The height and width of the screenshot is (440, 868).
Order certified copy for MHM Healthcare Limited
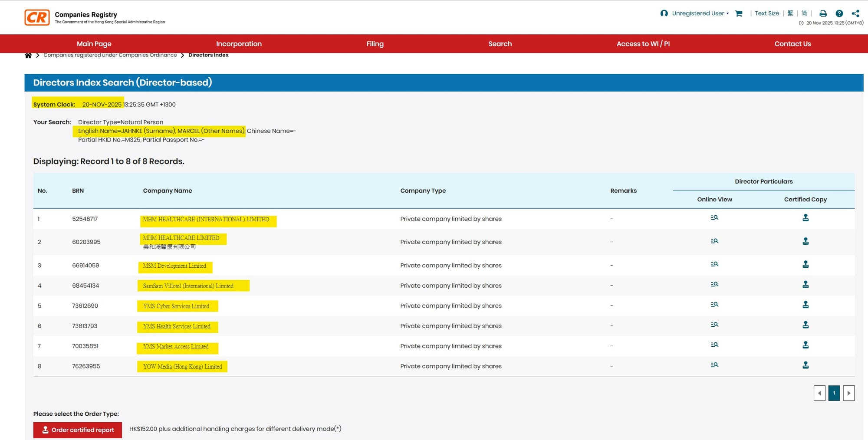point(806,241)
